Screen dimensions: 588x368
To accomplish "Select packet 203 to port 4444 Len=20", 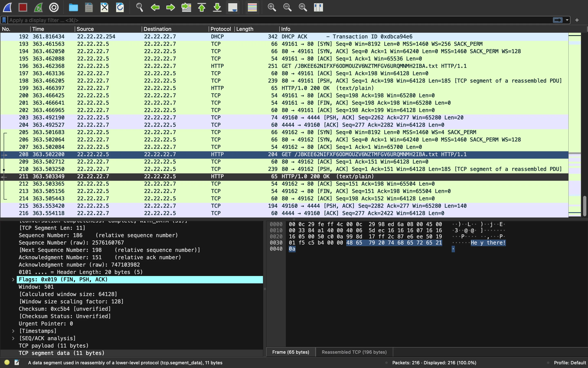I will [x=284, y=118].
